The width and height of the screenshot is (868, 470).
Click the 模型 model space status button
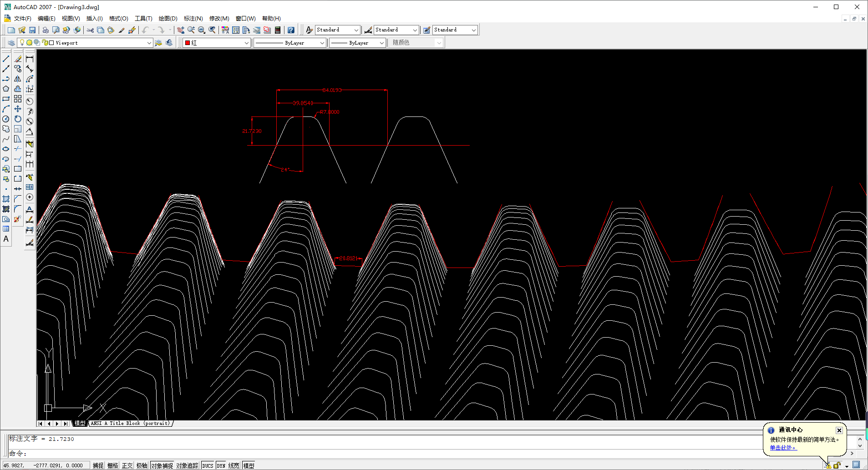(249, 465)
